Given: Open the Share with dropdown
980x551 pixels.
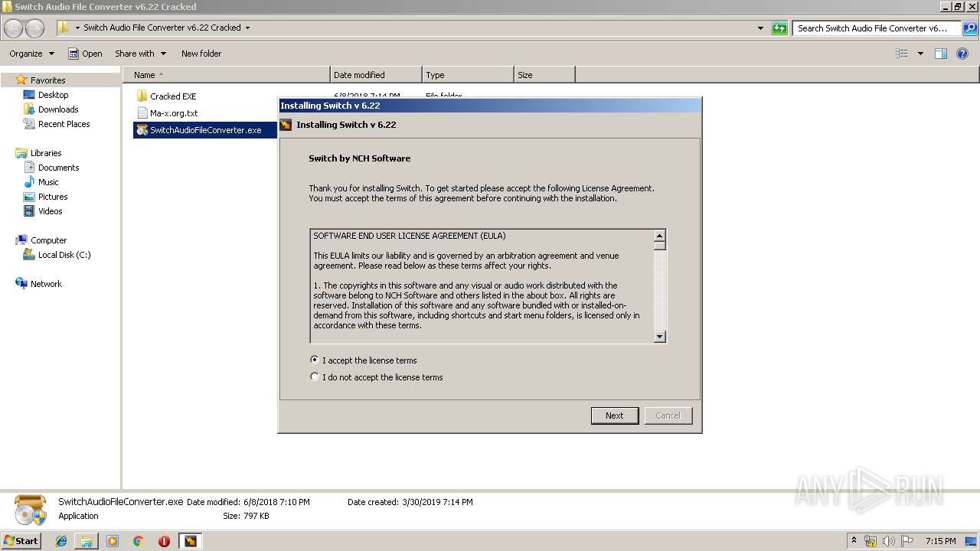Looking at the screenshot, I should pos(140,54).
